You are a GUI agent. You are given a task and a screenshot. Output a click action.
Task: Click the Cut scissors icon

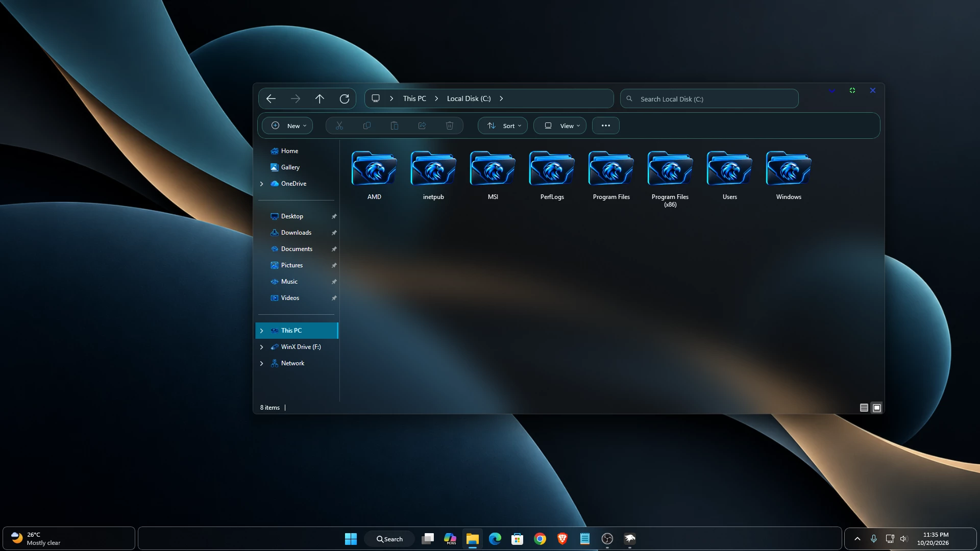pos(339,126)
